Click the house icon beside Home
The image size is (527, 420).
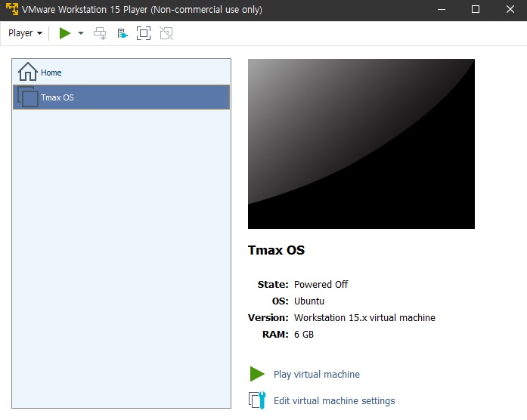tap(28, 72)
